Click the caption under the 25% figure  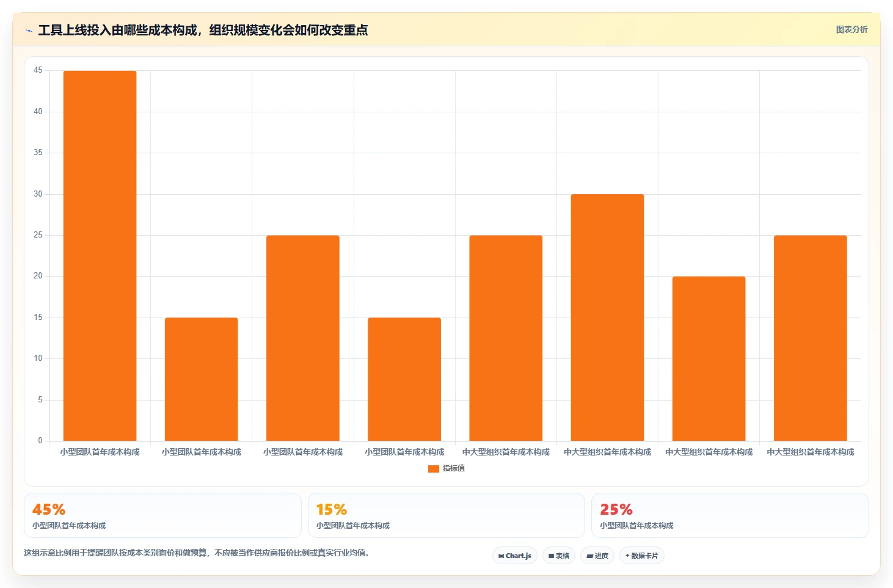tap(636, 526)
